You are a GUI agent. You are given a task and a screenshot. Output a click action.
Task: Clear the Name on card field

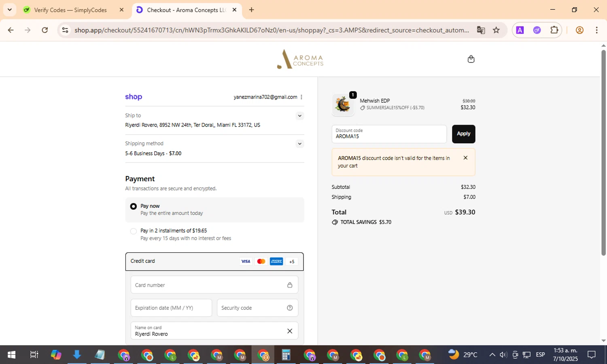(x=290, y=331)
